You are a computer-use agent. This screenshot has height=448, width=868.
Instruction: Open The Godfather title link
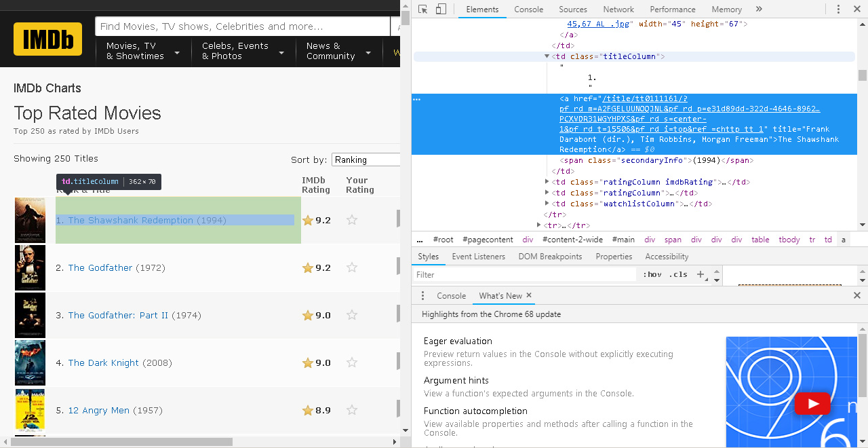click(100, 267)
